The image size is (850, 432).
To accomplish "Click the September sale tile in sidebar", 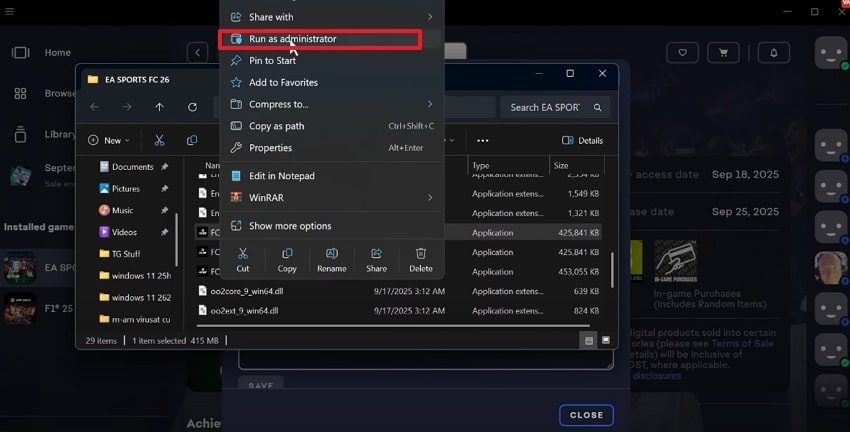I will [38, 175].
